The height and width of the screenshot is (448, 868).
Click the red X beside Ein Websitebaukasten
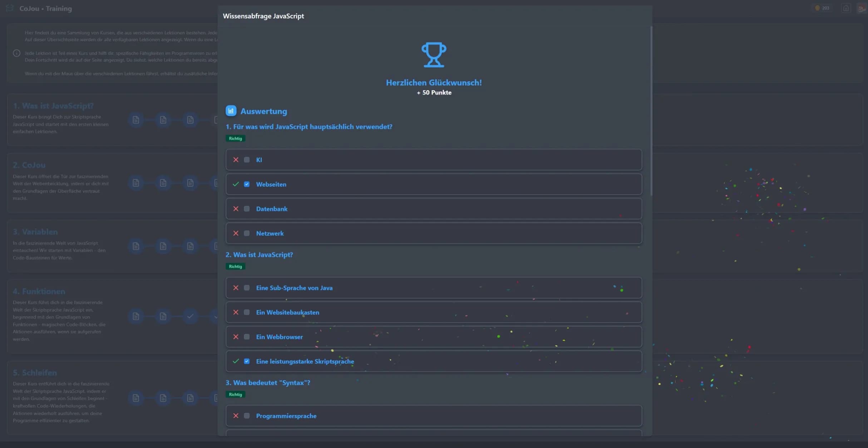coord(236,312)
